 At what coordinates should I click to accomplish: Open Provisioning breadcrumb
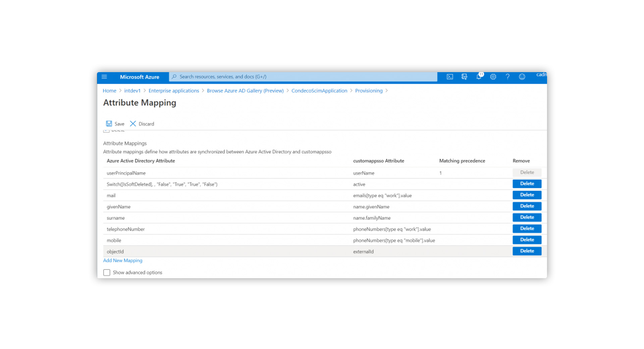(369, 91)
